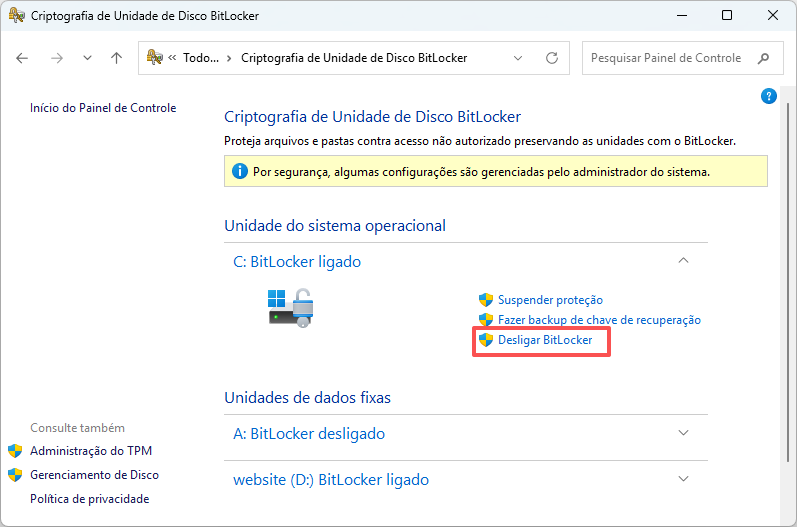Viewport: 797px width, 527px height.
Task: Open address bar history dropdown
Action: (518, 58)
